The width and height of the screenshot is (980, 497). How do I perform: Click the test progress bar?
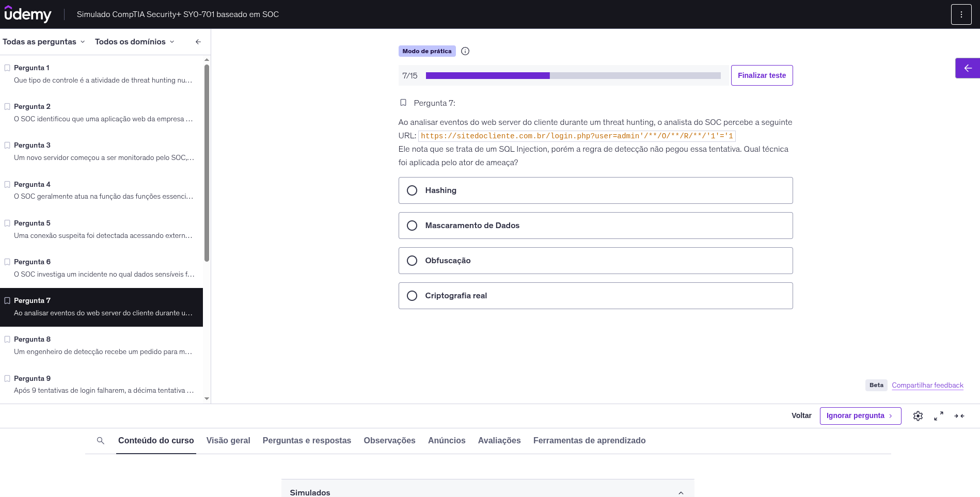573,76
